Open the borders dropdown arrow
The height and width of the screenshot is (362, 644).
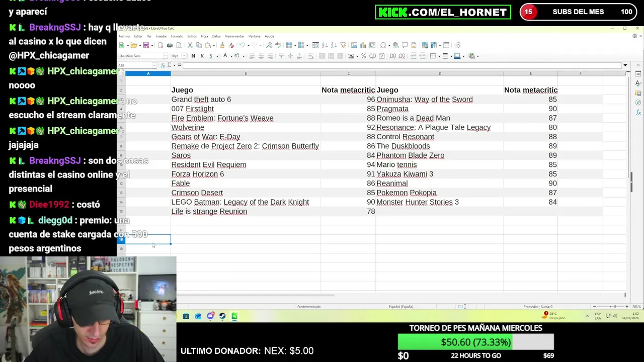click(x=439, y=56)
